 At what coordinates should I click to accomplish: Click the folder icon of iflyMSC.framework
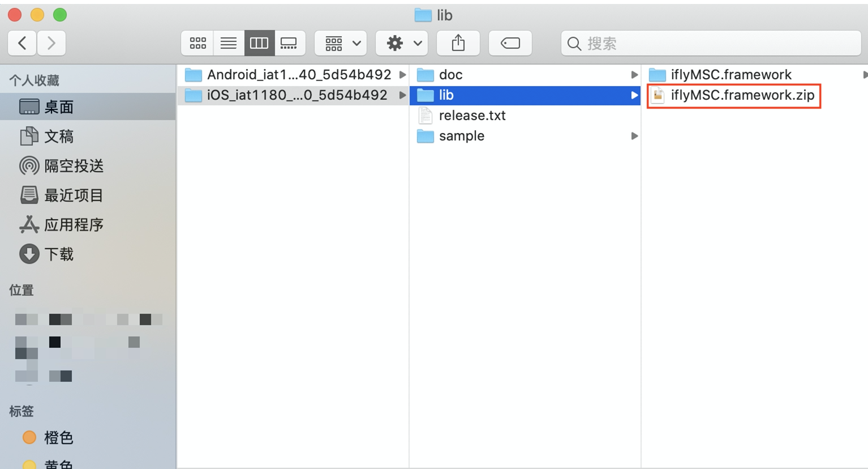pyautogui.click(x=657, y=75)
